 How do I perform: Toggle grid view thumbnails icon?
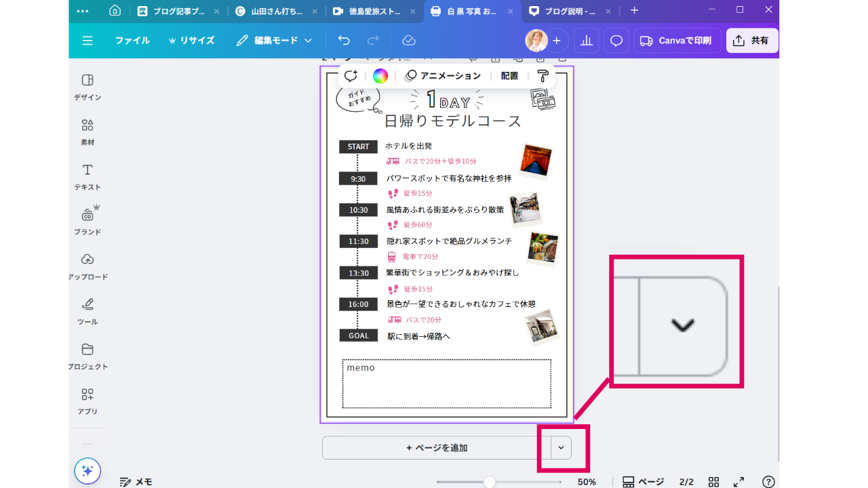(x=713, y=482)
